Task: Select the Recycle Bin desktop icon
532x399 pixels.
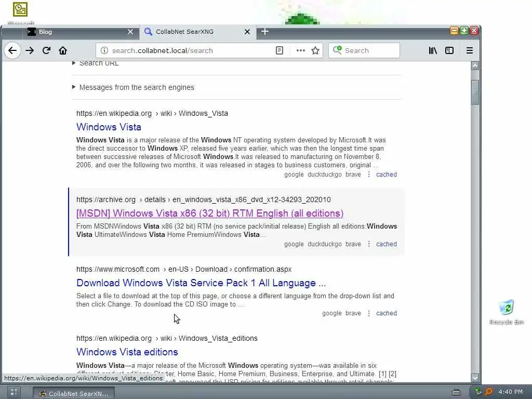Action: 507,312
